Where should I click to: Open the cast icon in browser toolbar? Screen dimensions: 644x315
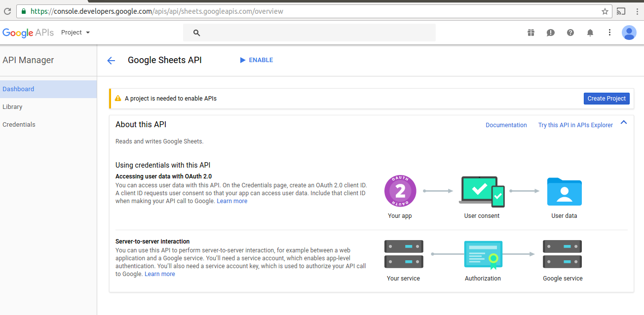(x=621, y=11)
